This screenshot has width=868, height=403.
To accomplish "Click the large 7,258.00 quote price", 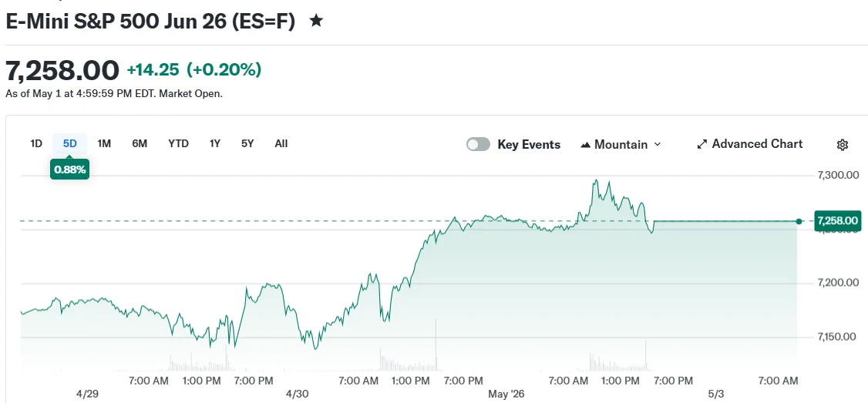I will point(62,70).
